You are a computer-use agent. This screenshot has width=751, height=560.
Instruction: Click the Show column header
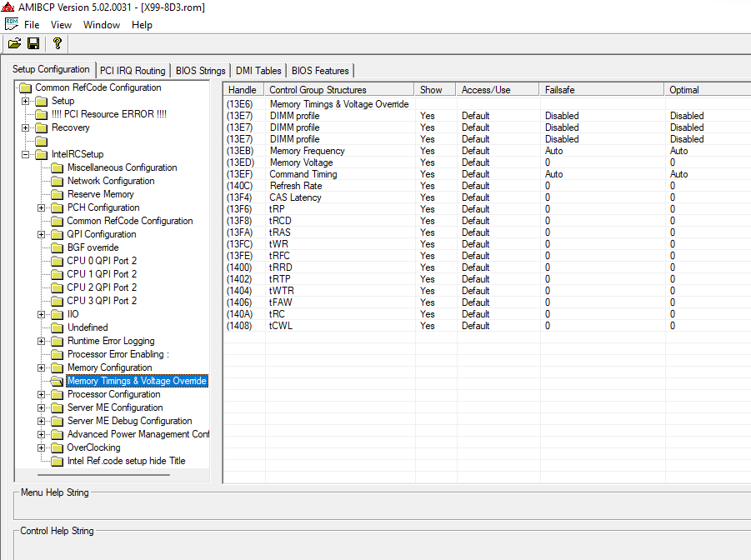pos(435,89)
